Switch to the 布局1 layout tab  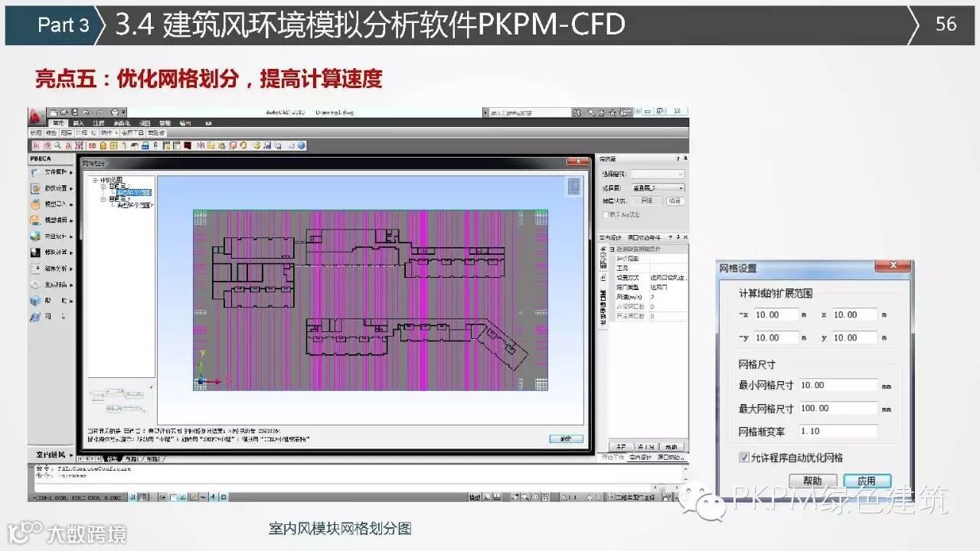tap(132, 459)
